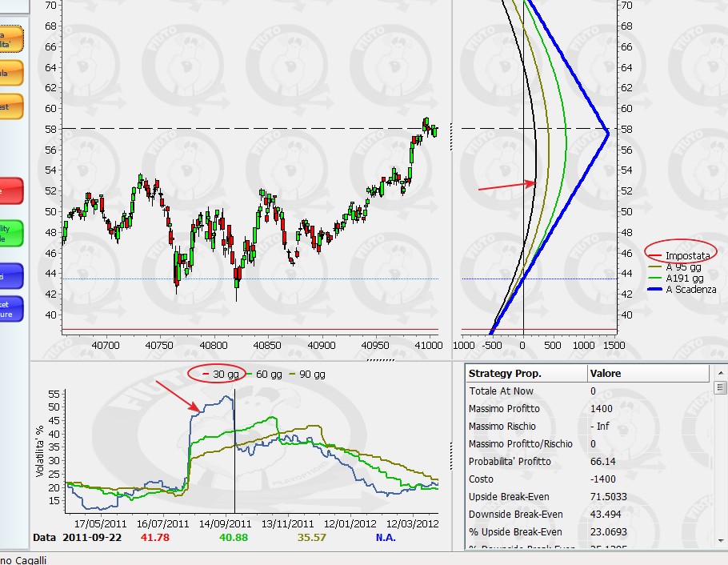
Task: Click the properties table scroll-up arrow
Action: (x=720, y=373)
